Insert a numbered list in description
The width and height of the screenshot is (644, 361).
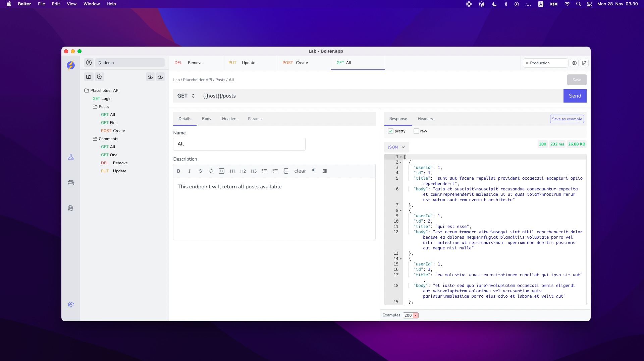[275, 171]
